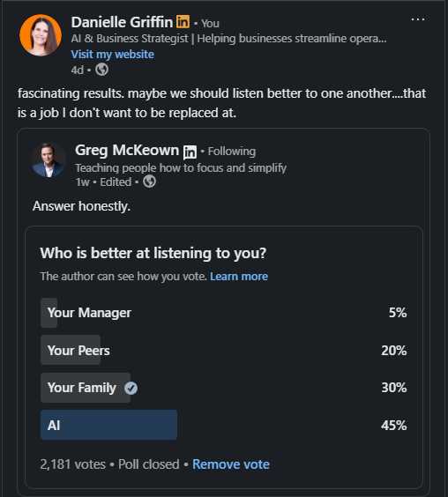Open Danielle Griffin's name link
448x497 pixels.
pyautogui.click(x=122, y=22)
